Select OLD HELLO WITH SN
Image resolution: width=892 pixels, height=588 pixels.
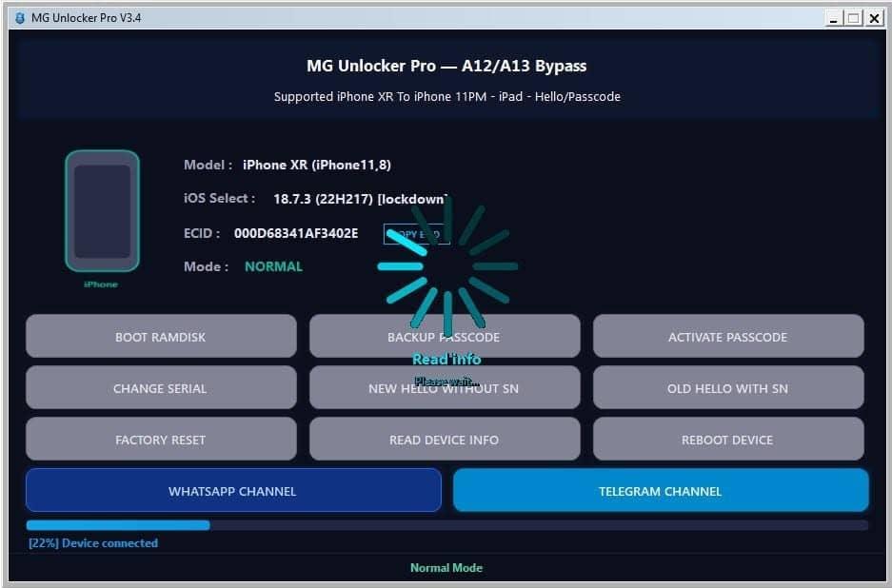pyautogui.click(x=728, y=388)
